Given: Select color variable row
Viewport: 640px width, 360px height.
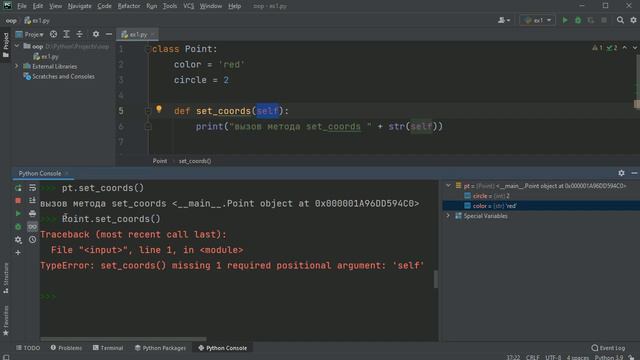Looking at the screenshot, I should tap(541, 206).
